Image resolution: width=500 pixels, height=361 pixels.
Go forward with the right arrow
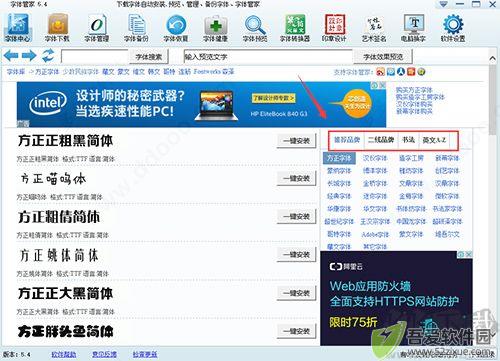pos(29,55)
